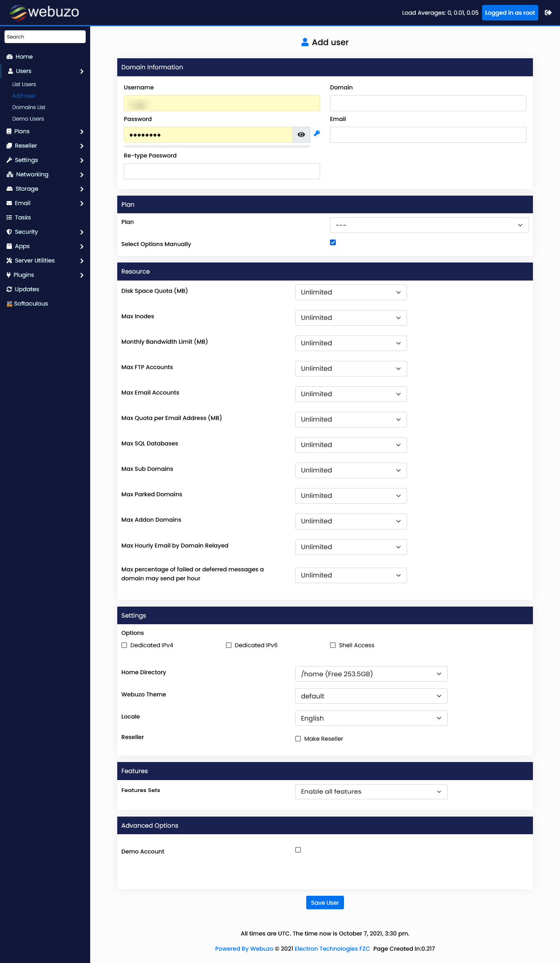
Task: Click the logout icon in header
Action: click(548, 13)
